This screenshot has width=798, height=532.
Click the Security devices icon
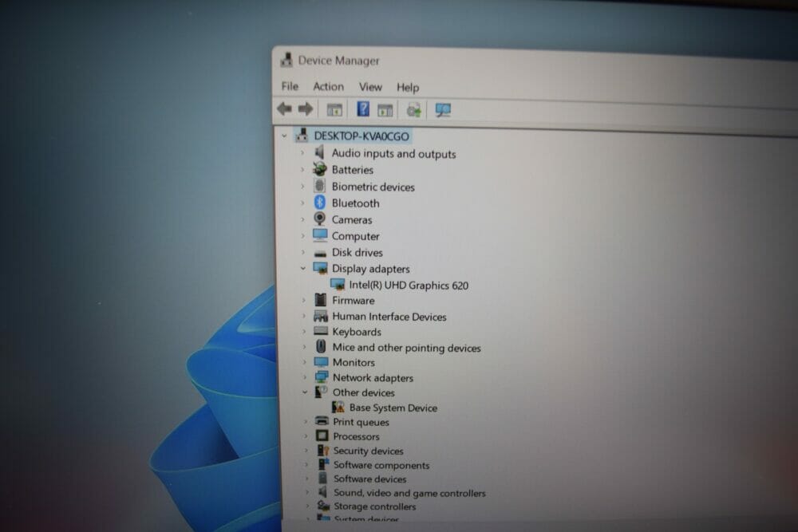pos(322,450)
